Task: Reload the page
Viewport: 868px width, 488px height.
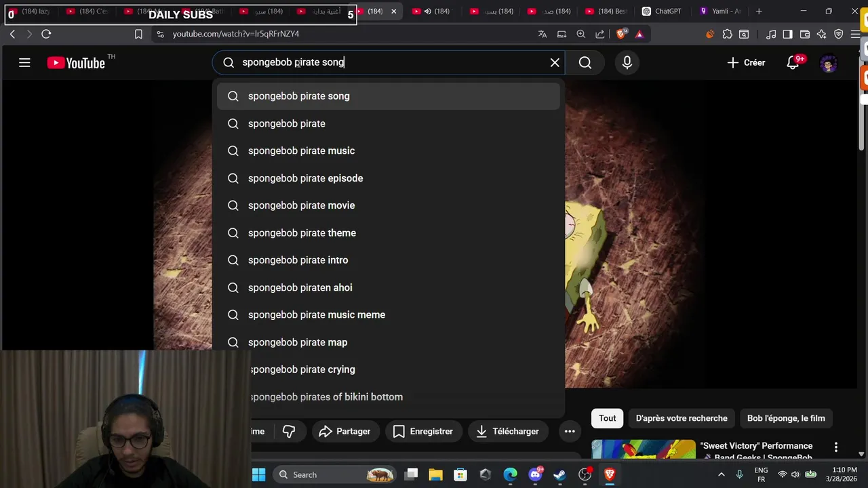Action: point(46,34)
